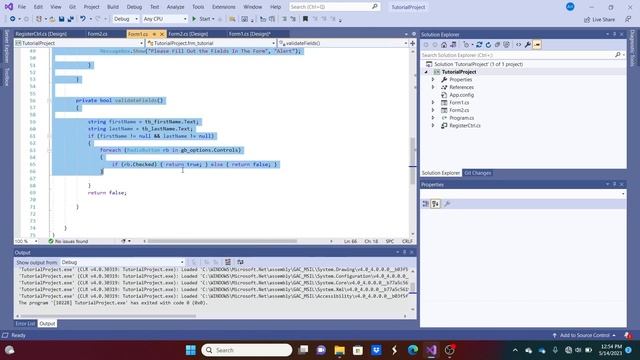Open the Build menu
This screenshot has width=640, height=360.
pyautogui.click(x=113, y=7)
